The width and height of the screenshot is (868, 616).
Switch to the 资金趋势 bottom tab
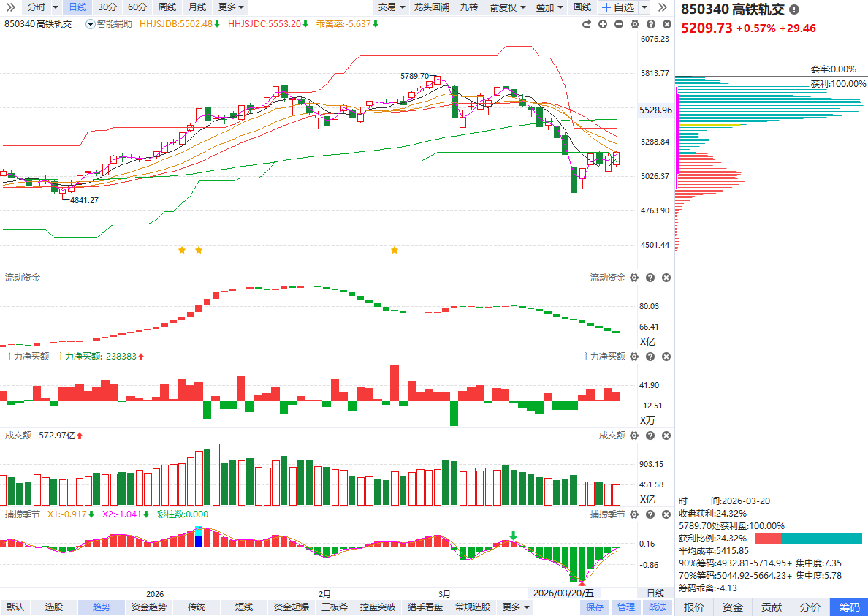point(149,607)
